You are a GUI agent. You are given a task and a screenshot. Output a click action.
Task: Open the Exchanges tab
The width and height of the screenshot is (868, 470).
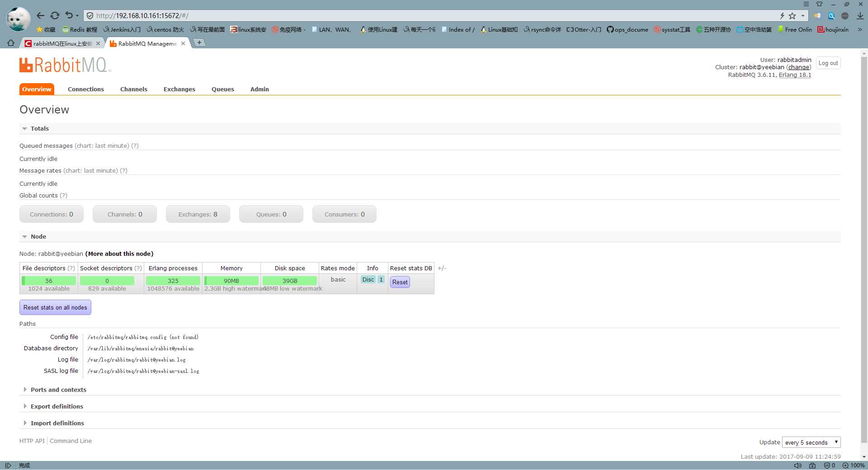click(179, 89)
